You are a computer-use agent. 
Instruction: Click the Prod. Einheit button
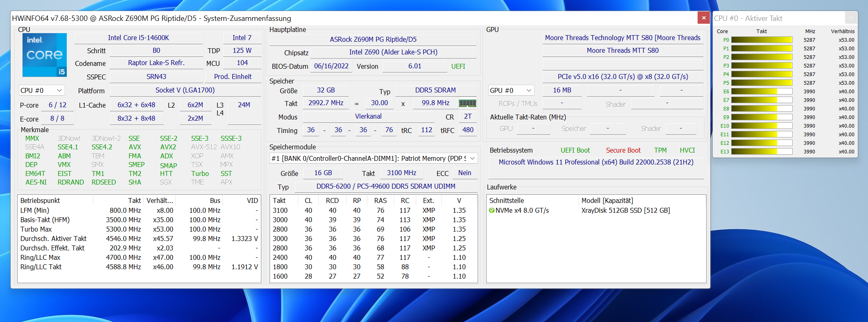pyautogui.click(x=233, y=77)
